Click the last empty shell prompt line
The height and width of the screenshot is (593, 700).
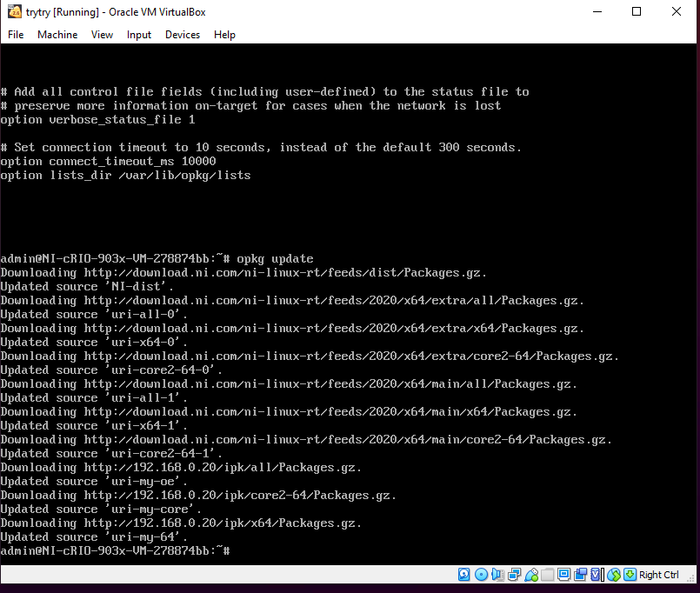point(115,550)
